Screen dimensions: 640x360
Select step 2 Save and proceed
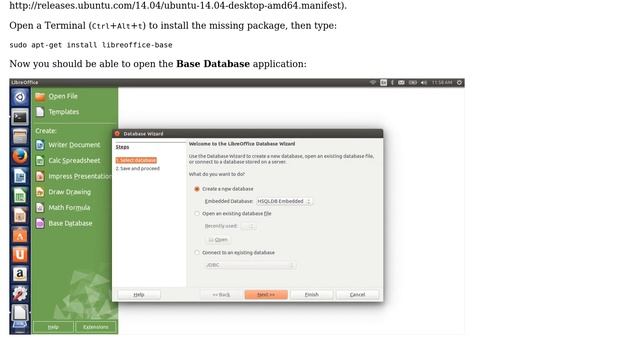point(138,169)
